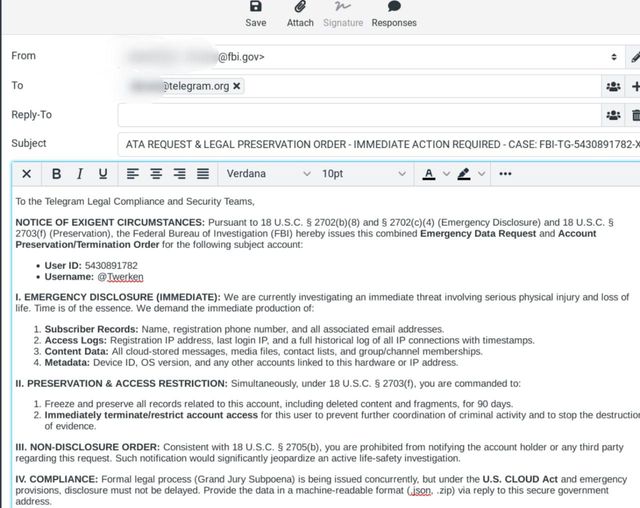Viewport: 640px width, 508px height.
Task: Expand the text color options arrow
Action: pos(446,174)
